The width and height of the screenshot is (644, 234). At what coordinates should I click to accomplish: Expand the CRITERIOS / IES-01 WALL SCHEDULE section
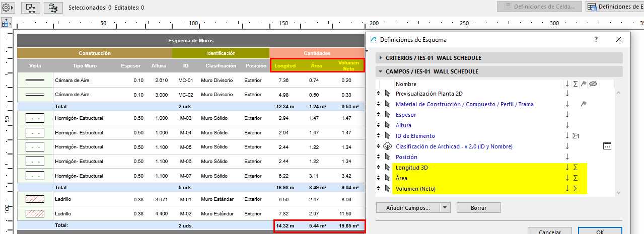tap(381, 58)
